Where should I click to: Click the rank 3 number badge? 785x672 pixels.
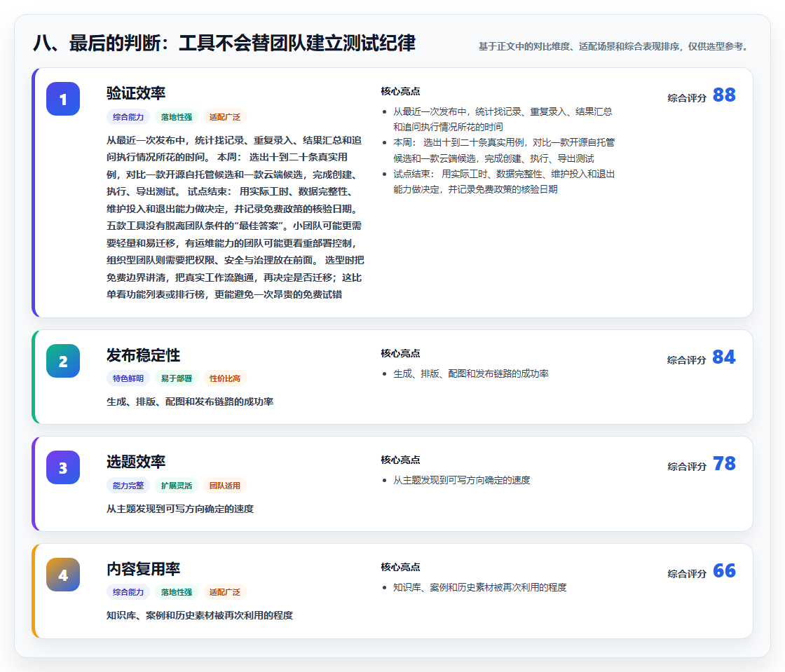point(63,467)
